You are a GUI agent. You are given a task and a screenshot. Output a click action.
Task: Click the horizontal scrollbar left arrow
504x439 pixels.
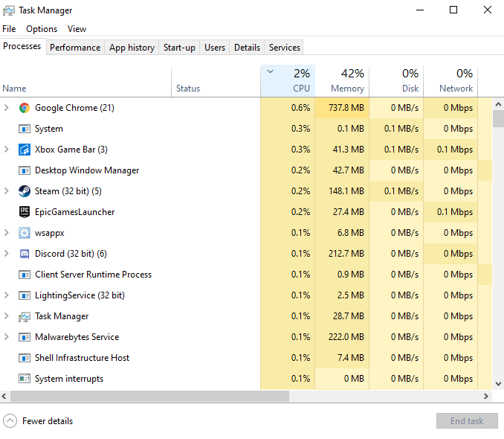click(4, 396)
